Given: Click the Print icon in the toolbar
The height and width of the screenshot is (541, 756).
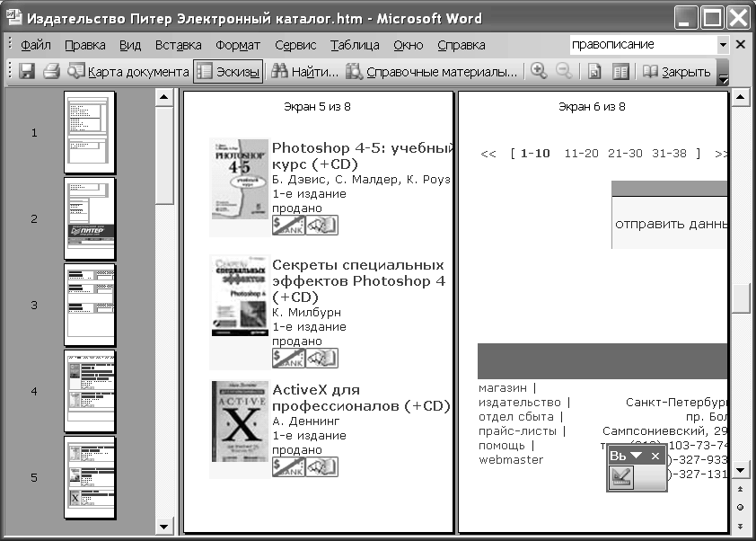Looking at the screenshot, I should point(51,71).
